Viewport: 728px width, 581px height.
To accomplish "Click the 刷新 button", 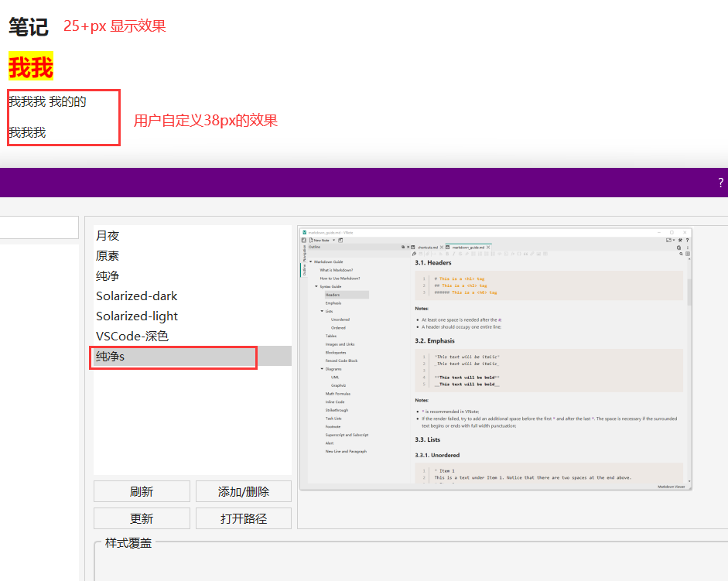I will [x=142, y=490].
